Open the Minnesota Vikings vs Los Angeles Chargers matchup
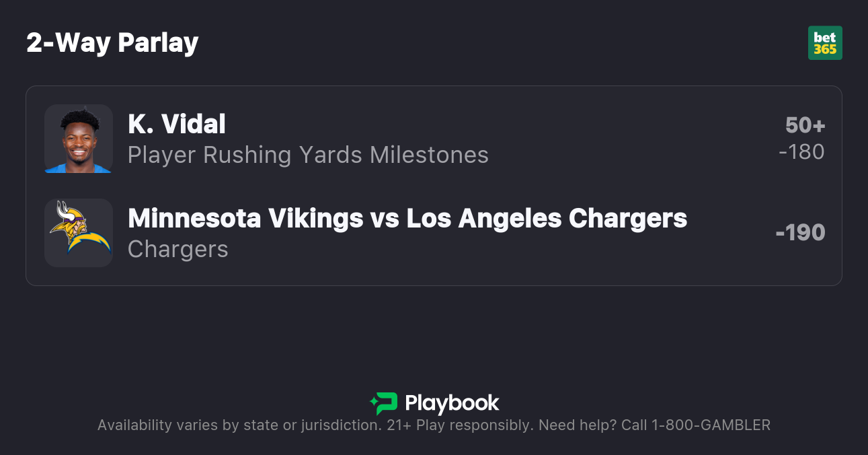The width and height of the screenshot is (868, 455). pyautogui.click(x=407, y=218)
